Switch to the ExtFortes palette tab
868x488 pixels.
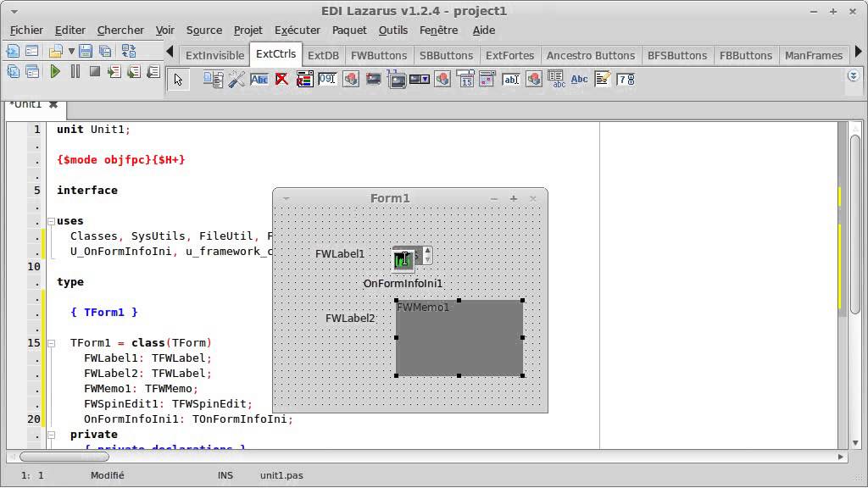(509, 55)
